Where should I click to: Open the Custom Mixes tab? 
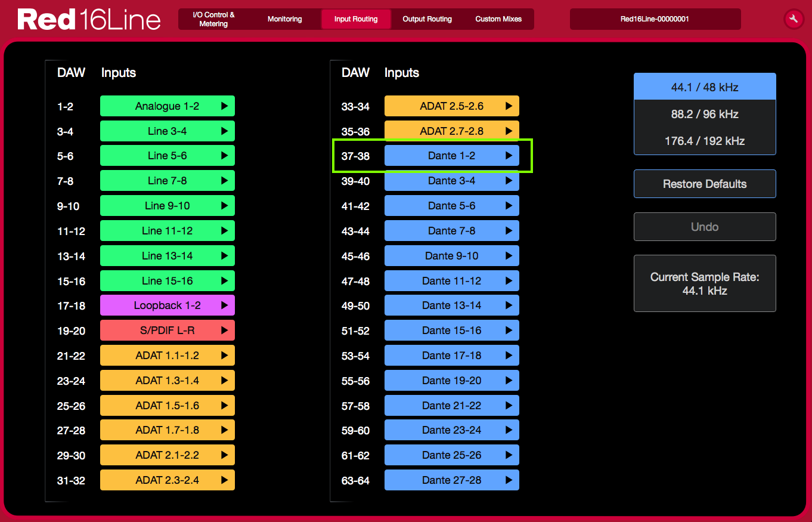498,19
